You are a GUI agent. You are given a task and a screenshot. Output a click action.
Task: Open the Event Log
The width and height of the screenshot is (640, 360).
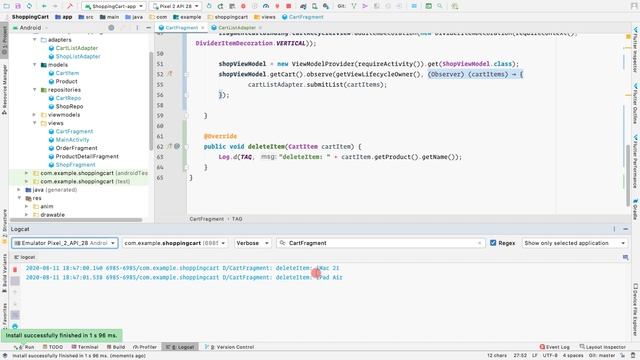(555, 347)
